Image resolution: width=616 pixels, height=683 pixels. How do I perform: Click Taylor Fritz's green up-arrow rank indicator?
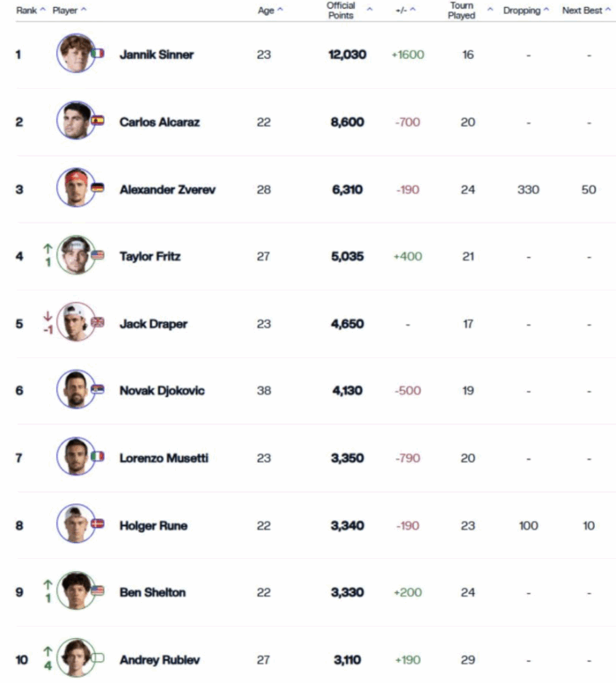click(x=48, y=249)
